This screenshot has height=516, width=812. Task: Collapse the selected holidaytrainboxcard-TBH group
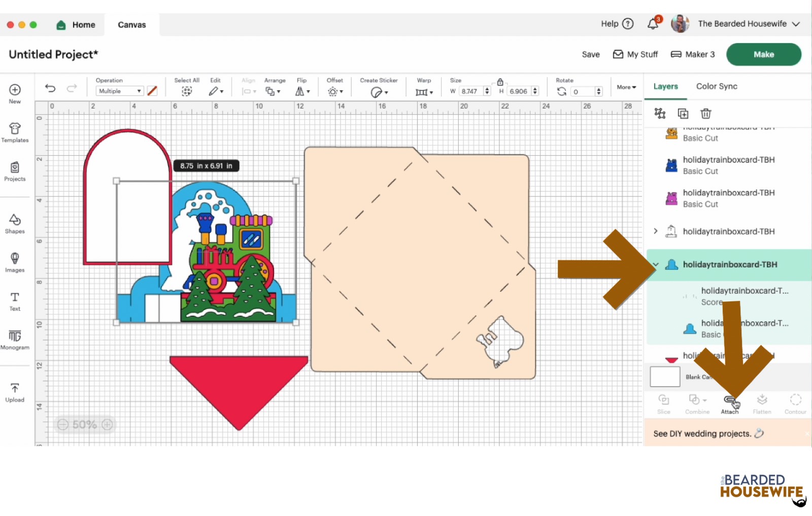click(x=656, y=264)
